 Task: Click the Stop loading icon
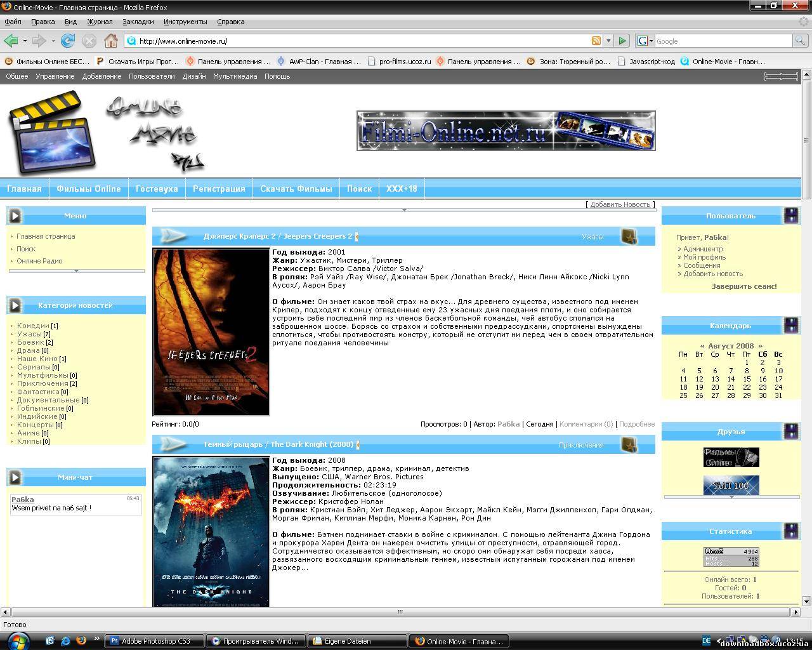pyautogui.click(x=89, y=41)
